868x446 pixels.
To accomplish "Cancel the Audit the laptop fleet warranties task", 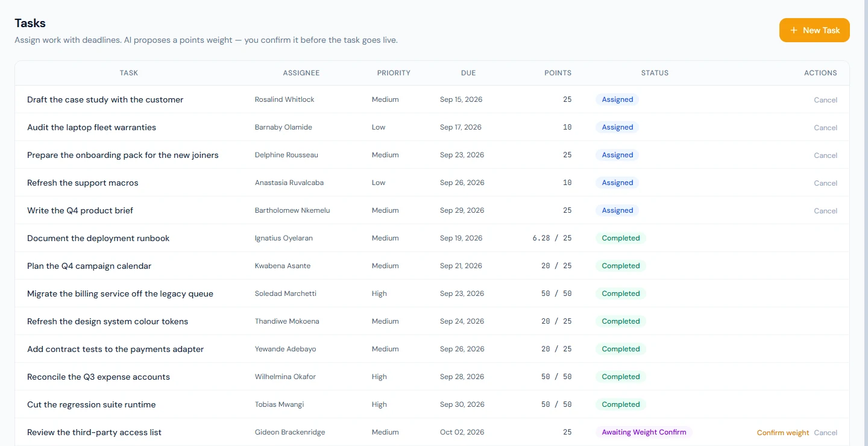I will [x=825, y=128].
